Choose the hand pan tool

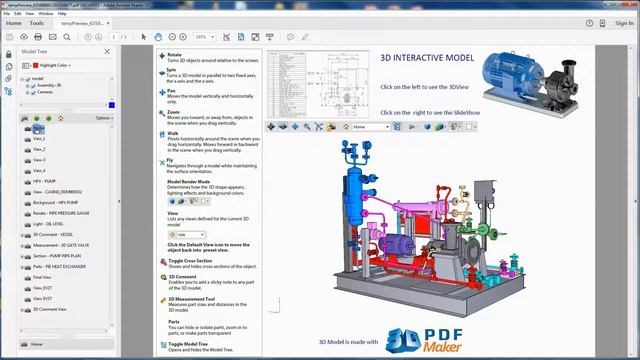pos(158,37)
